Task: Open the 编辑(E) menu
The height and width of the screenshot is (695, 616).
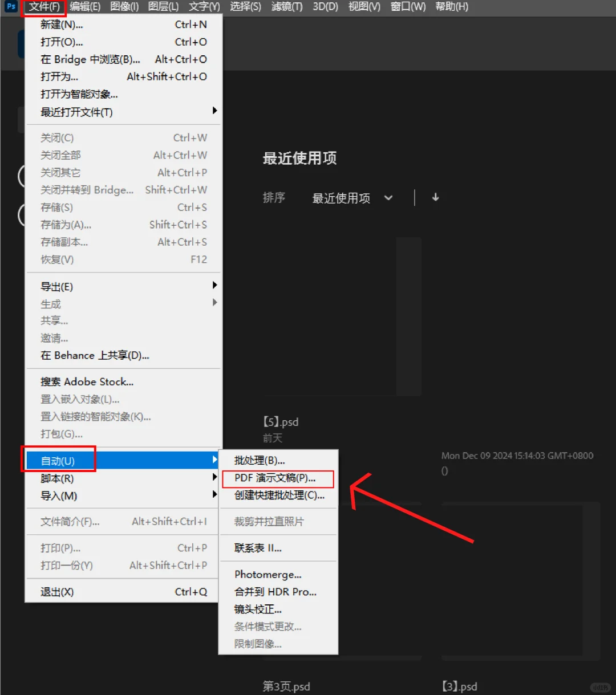Action: click(x=85, y=7)
